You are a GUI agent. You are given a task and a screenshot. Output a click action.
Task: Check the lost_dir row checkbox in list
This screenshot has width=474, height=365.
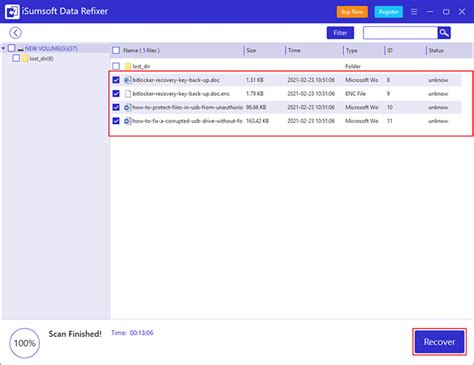116,66
